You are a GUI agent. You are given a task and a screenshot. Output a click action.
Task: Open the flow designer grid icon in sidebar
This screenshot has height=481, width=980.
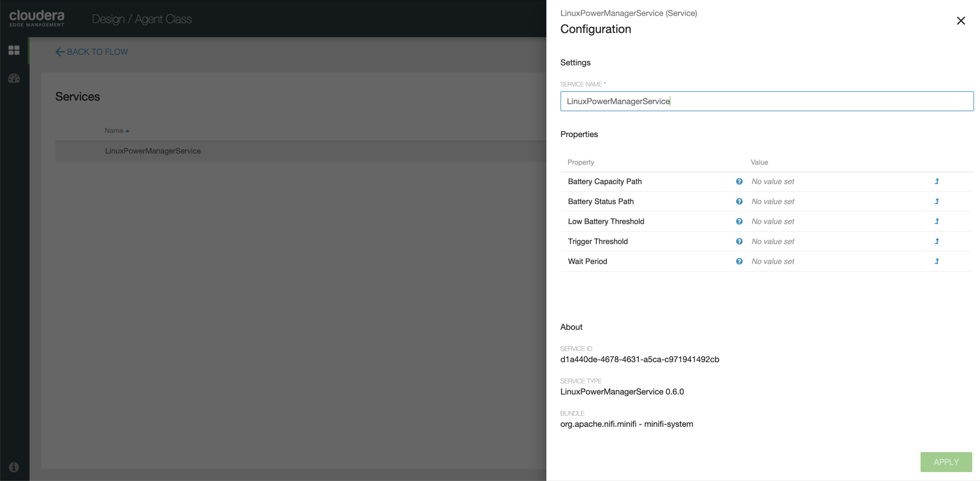click(14, 51)
